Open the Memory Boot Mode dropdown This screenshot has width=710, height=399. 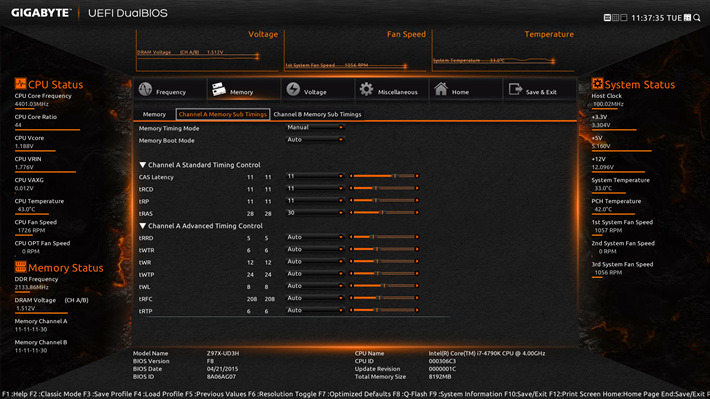[x=315, y=140]
